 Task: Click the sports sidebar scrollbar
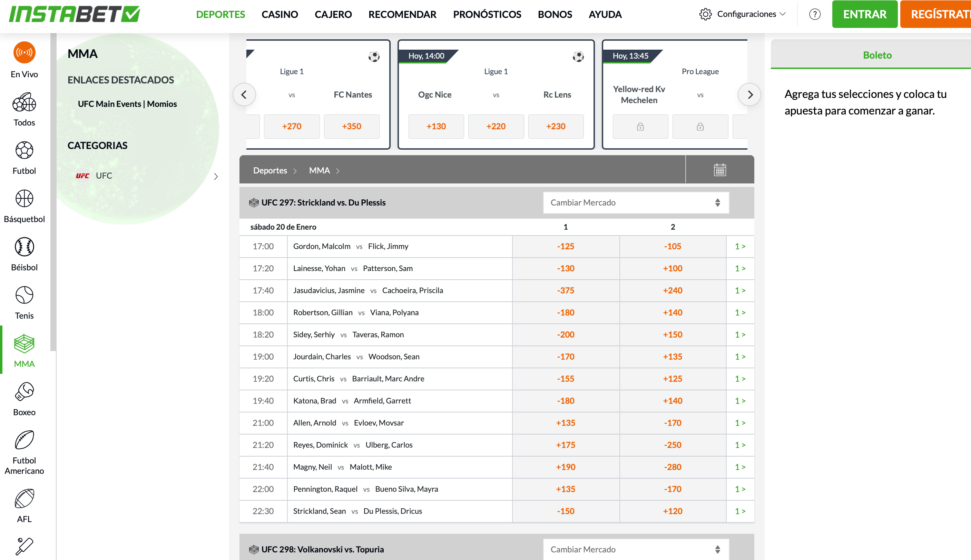tap(53, 192)
